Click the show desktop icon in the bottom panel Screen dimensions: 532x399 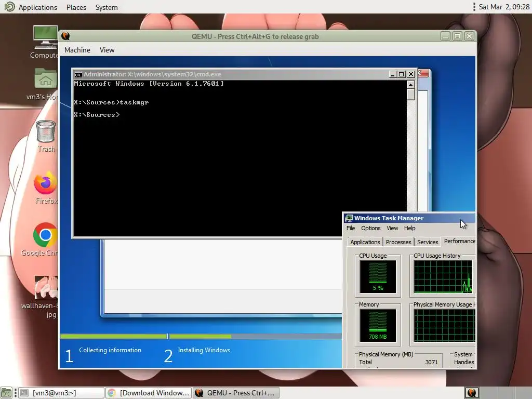[x=6, y=393]
